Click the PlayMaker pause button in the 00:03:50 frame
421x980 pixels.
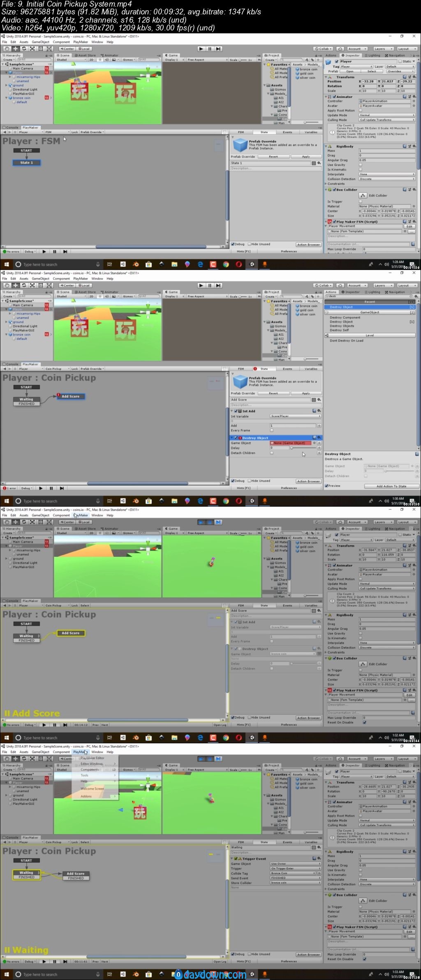[x=51, y=488]
